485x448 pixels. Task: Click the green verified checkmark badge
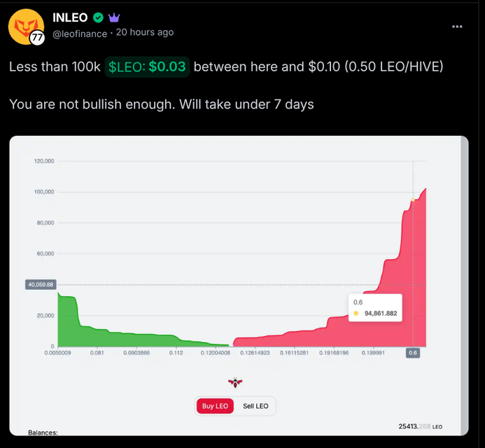tap(99, 17)
